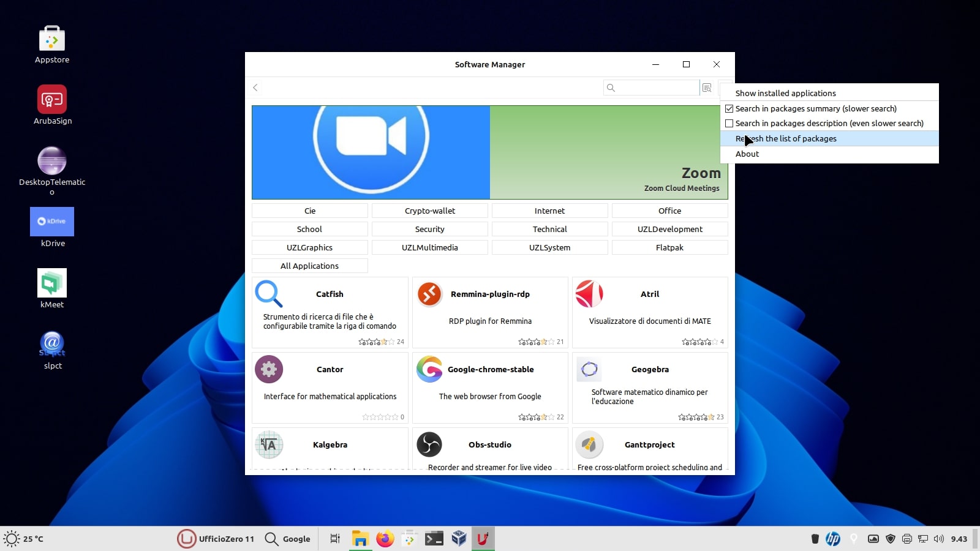Image resolution: width=980 pixels, height=551 pixels.
Task: Click the Atril document viewer icon
Action: 589,294
